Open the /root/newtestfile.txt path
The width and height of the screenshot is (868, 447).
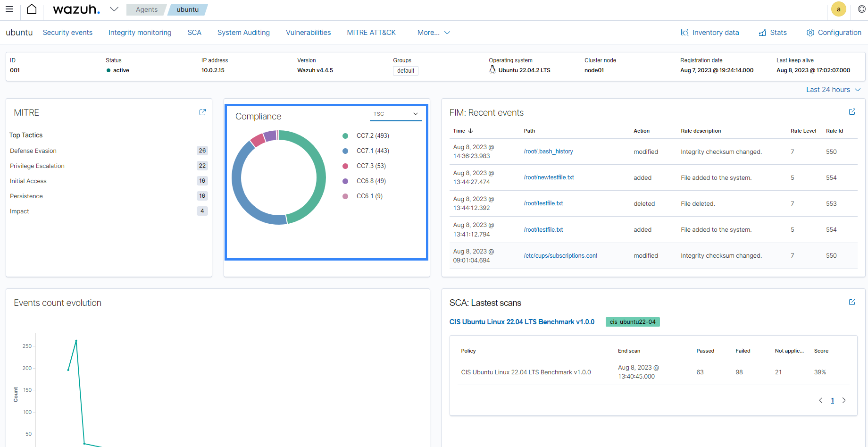pos(549,177)
